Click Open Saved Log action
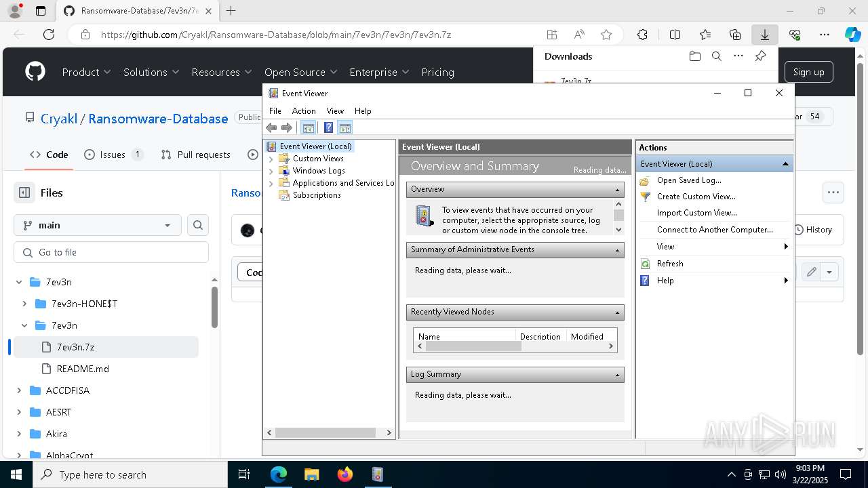The width and height of the screenshot is (868, 488). 689,180
